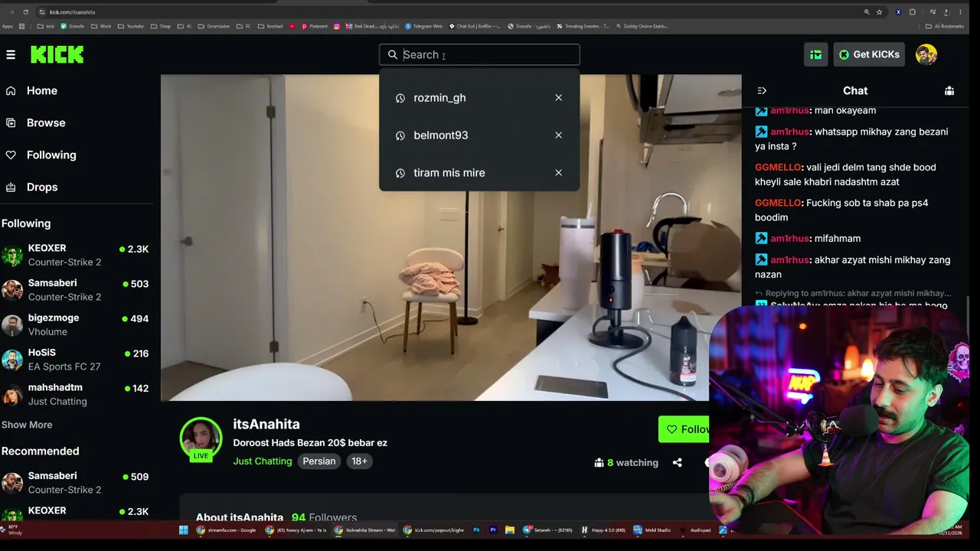Click the Get KICKs button
This screenshot has width=980, height=551.
[869, 54]
